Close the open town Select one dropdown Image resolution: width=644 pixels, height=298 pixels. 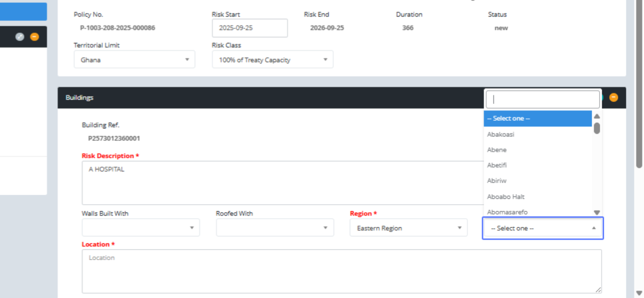coord(543,228)
